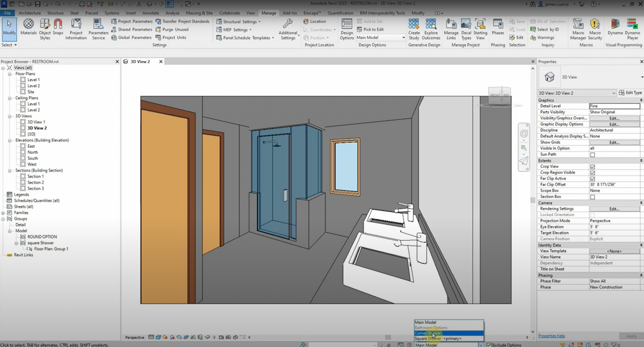Open the Phases dialog
Screen dimensions: 644x347
[497, 28]
